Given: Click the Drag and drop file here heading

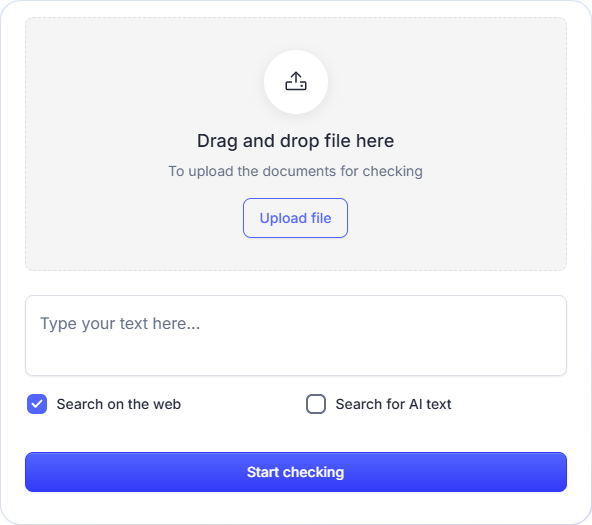Looking at the screenshot, I should [296, 141].
